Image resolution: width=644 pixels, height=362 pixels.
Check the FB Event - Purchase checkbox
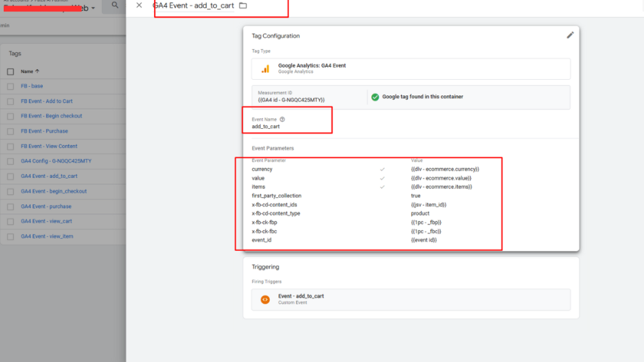[x=10, y=132]
